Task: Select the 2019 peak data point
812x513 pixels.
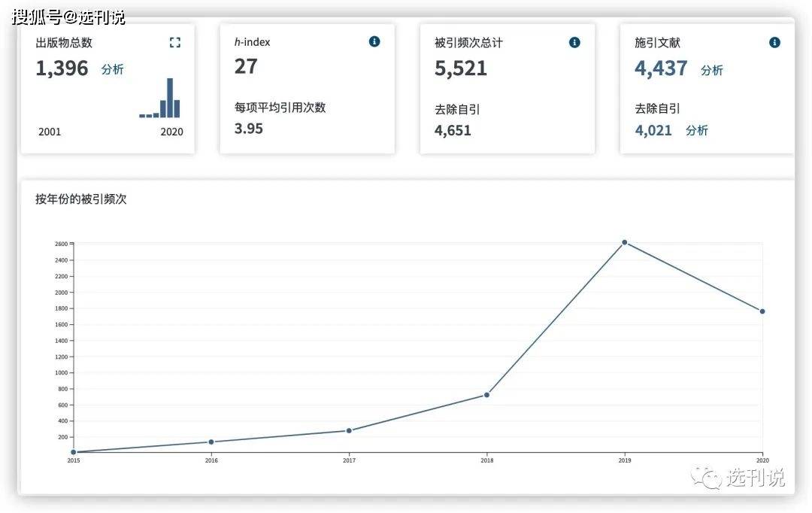Action: (625, 242)
